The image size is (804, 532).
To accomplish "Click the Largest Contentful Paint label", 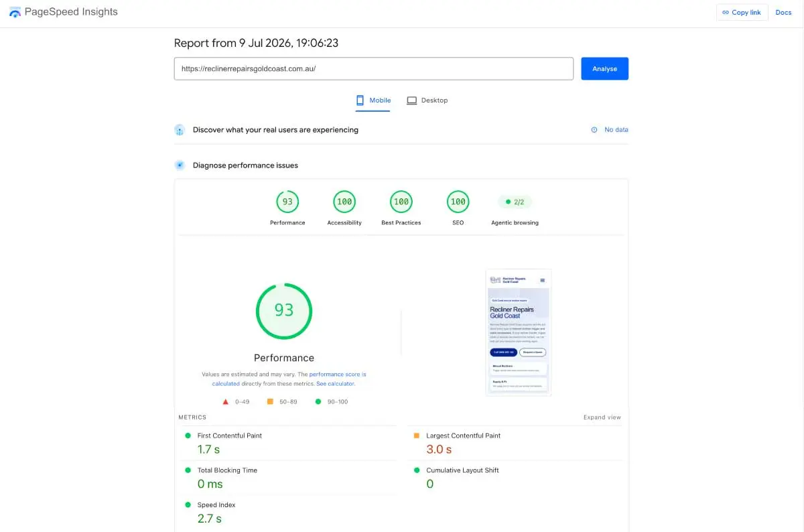I will pyautogui.click(x=464, y=436).
